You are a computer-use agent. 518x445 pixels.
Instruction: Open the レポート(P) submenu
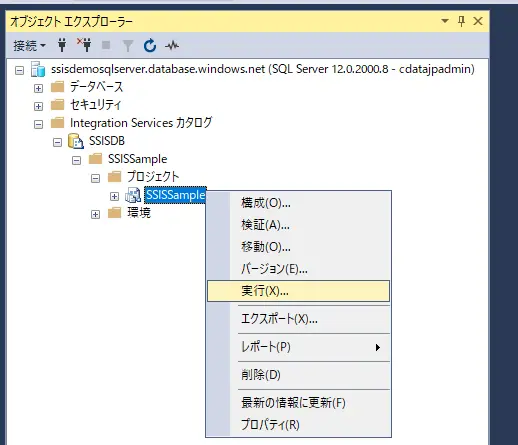(298, 347)
